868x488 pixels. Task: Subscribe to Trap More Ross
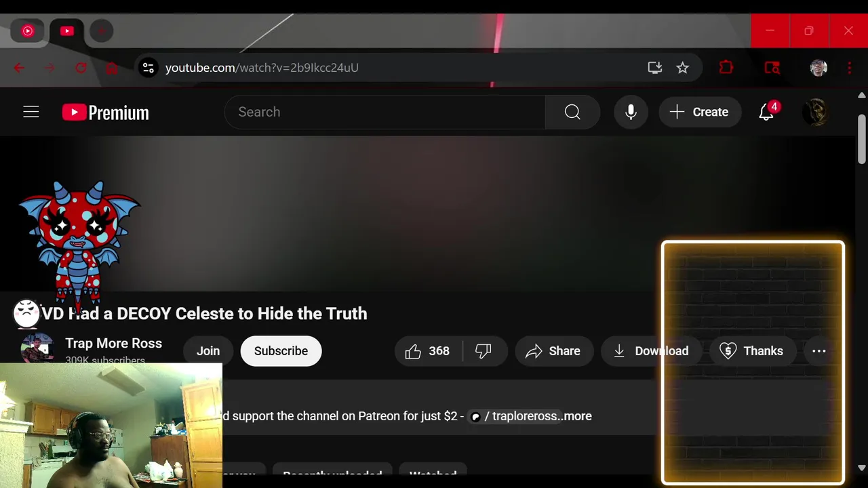click(281, 351)
